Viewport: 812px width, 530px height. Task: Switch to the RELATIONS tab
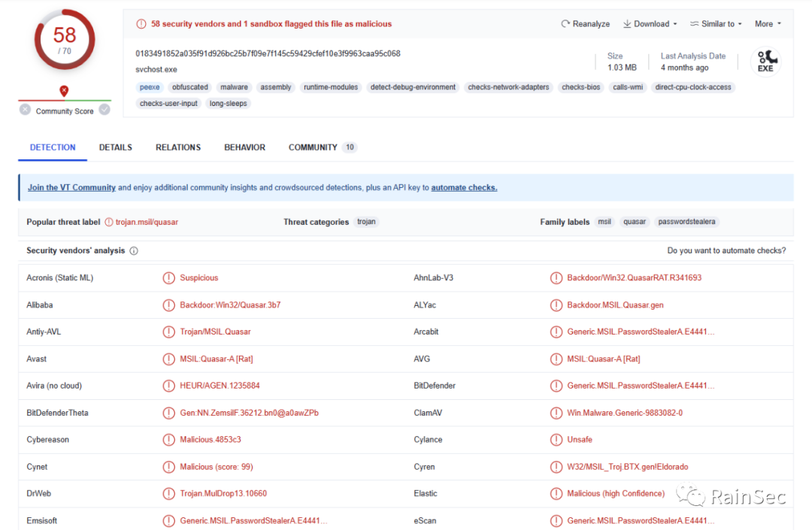point(178,147)
